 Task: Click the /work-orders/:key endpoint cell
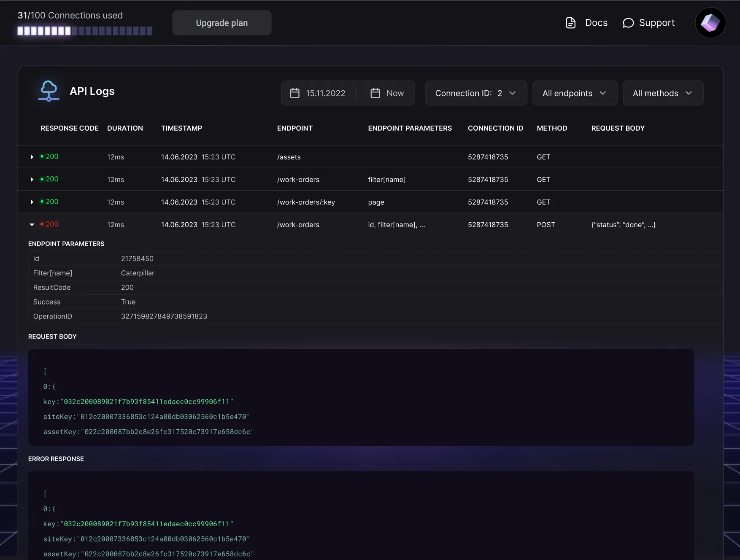click(306, 202)
